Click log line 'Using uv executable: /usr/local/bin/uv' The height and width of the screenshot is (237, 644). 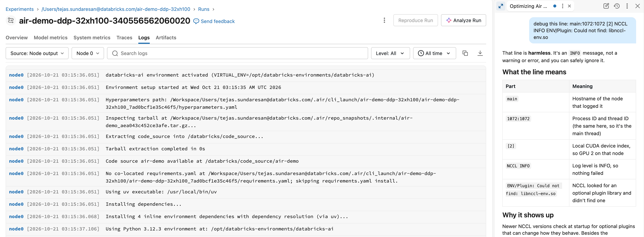[x=246, y=192]
